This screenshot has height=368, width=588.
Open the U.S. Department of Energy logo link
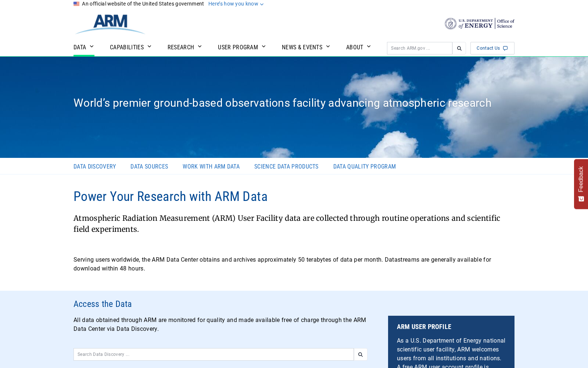click(479, 24)
